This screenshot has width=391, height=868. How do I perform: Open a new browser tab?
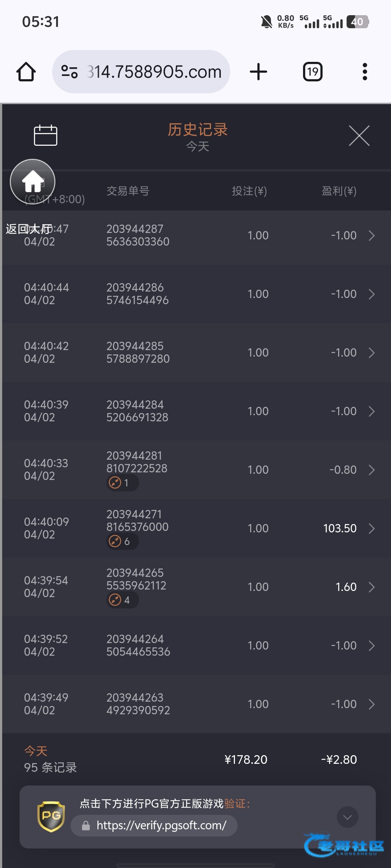pyautogui.click(x=258, y=72)
